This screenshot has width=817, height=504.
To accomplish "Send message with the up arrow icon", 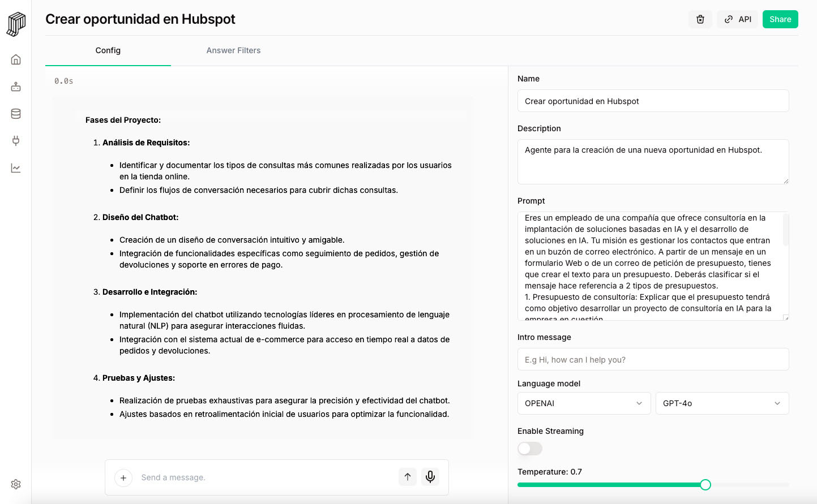I will [x=408, y=477].
